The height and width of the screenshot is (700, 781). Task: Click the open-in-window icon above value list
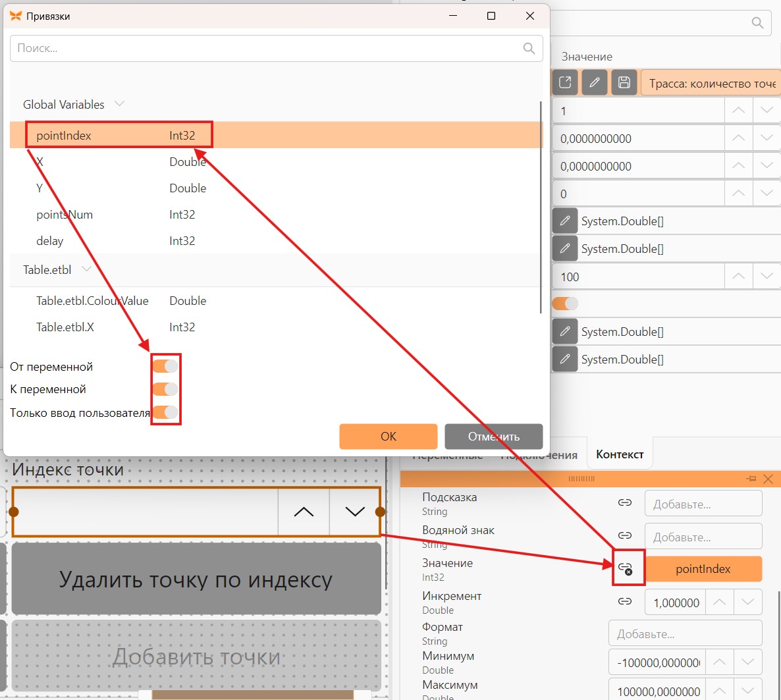point(565,82)
